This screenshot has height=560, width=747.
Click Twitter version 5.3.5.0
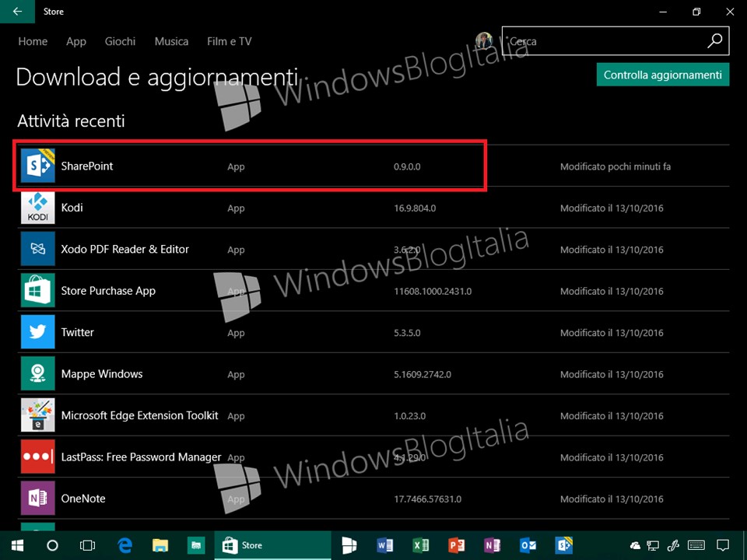[x=407, y=333]
